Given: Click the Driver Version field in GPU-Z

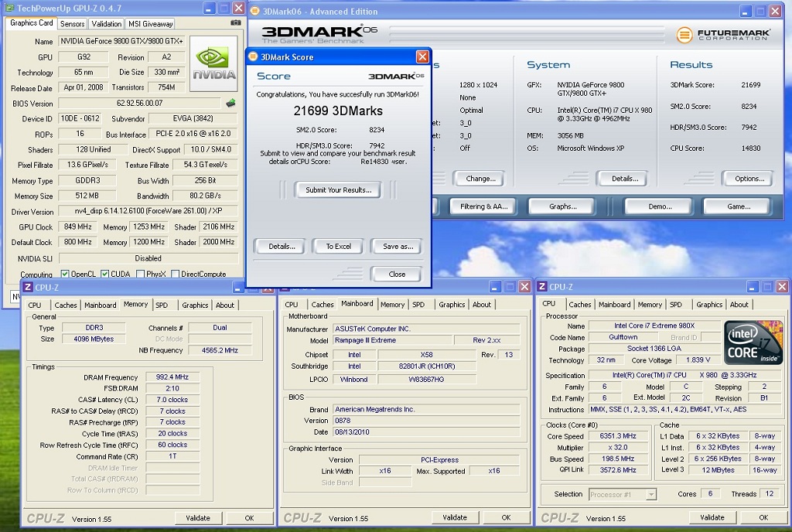Looking at the screenshot, I should 148,211.
